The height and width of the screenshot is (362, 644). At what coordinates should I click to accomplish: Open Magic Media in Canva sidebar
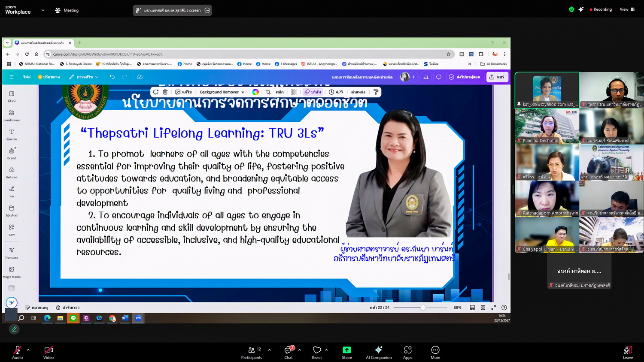(x=12, y=272)
